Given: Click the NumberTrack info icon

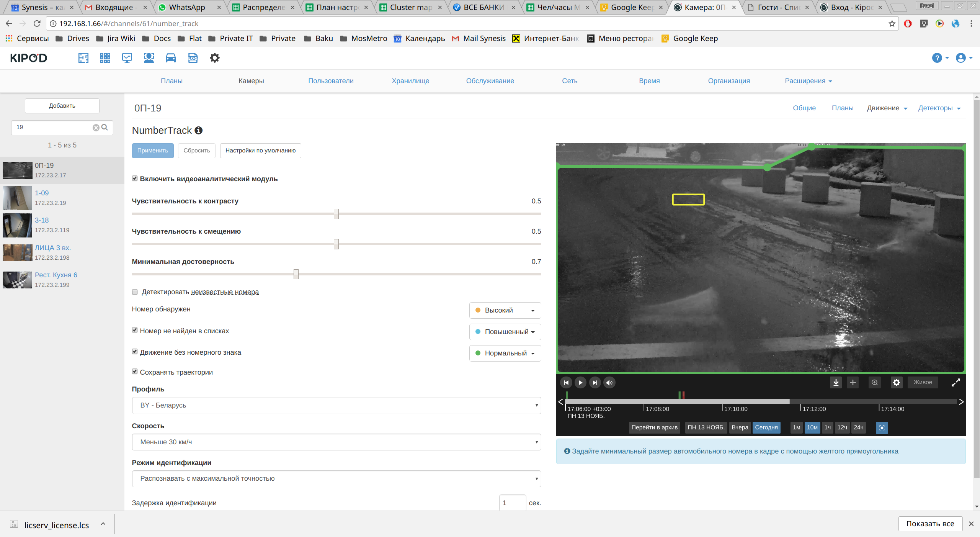Looking at the screenshot, I should (x=198, y=130).
